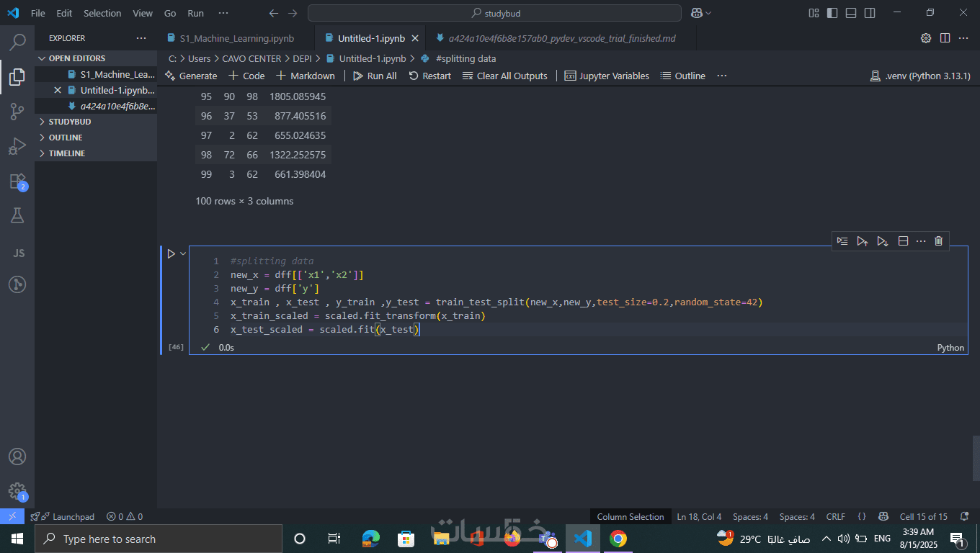Image resolution: width=980 pixels, height=553 pixels.
Task: Open the Extensions view
Action: (x=17, y=181)
